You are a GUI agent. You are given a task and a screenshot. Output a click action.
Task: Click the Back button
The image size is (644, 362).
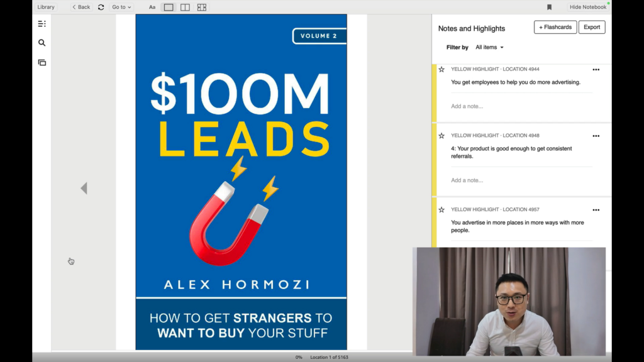pos(81,7)
